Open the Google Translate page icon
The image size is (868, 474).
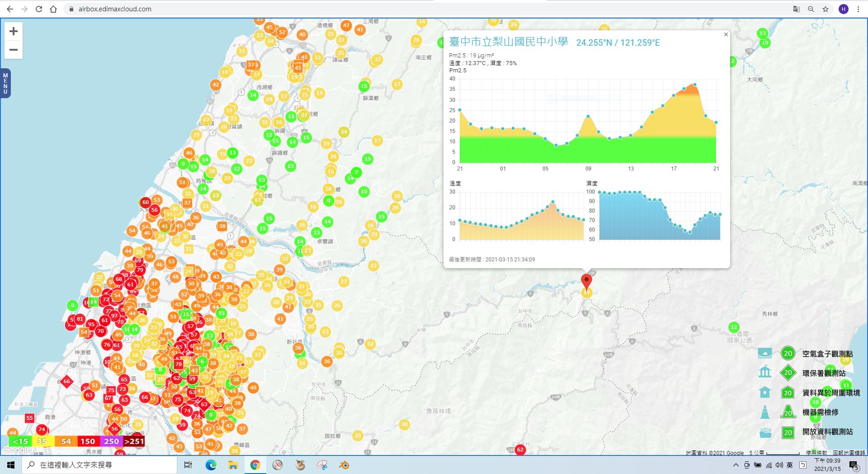(x=797, y=9)
